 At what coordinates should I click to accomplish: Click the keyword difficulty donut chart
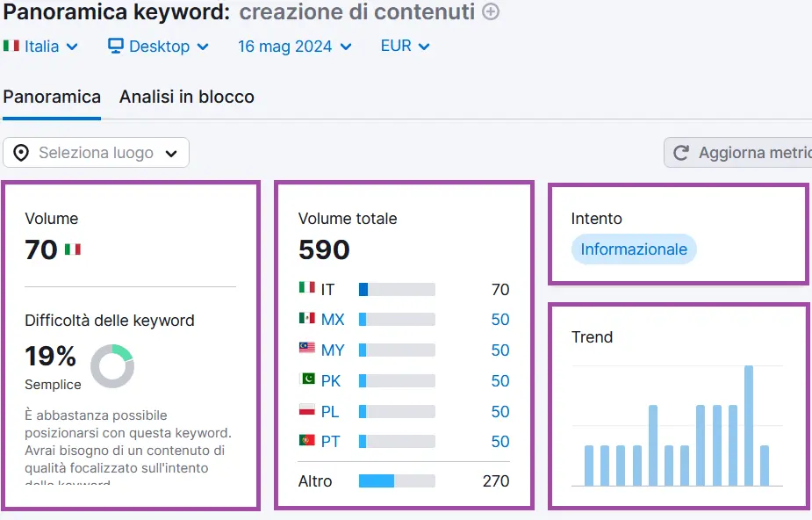[x=112, y=366]
